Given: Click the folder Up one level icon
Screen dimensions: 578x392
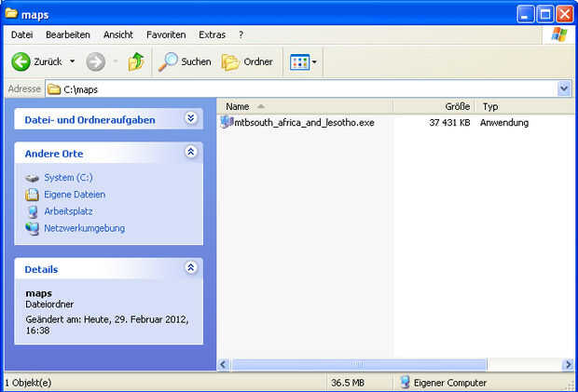Looking at the screenshot, I should click(x=136, y=61).
